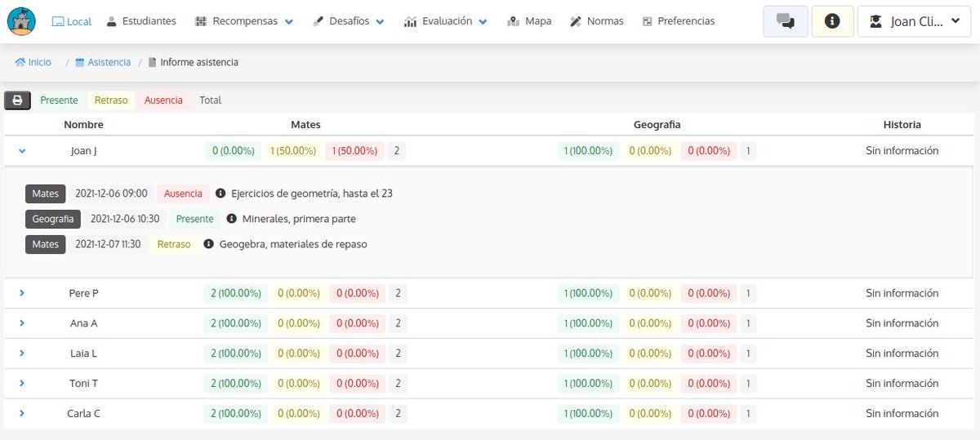
Task: Click the print report button
Action: pyautogui.click(x=17, y=100)
